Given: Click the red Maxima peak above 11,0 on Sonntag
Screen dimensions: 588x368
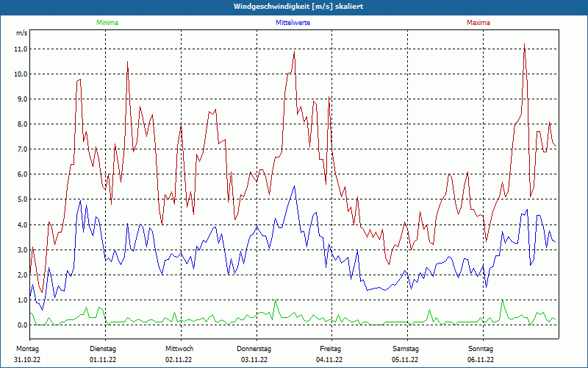Looking at the screenshot, I should [x=524, y=45].
